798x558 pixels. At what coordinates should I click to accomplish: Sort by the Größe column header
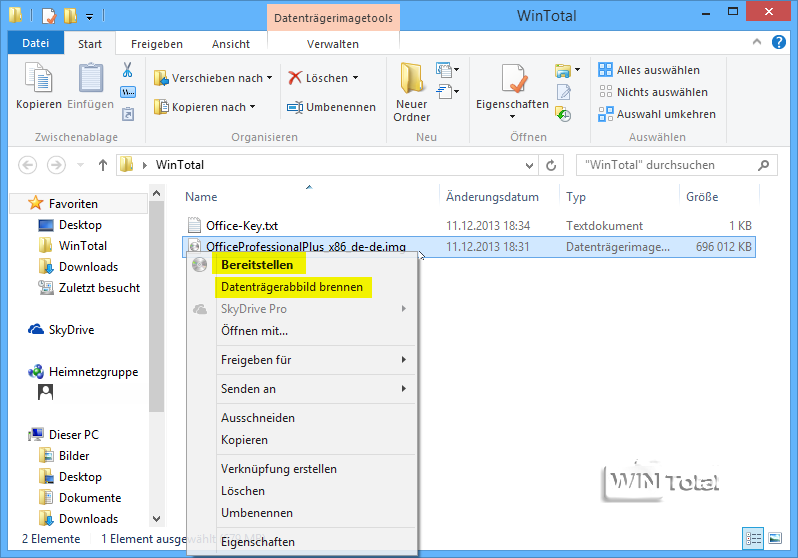point(702,197)
